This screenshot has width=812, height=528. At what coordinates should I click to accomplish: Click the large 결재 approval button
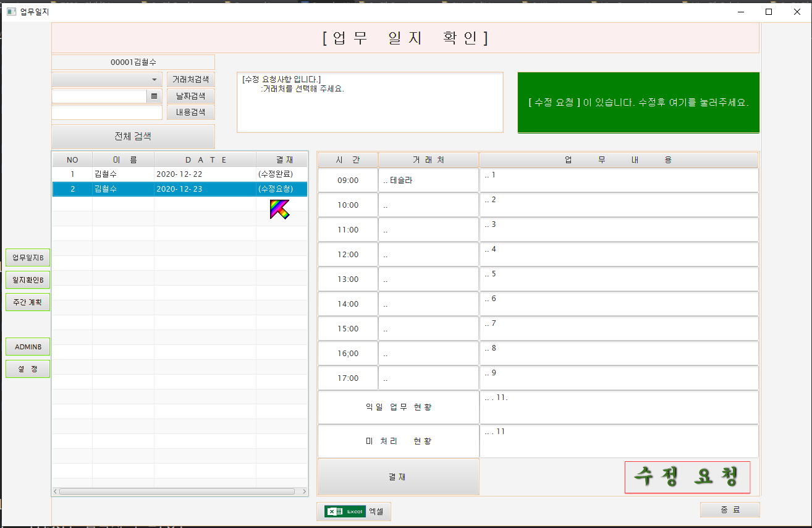(398, 477)
